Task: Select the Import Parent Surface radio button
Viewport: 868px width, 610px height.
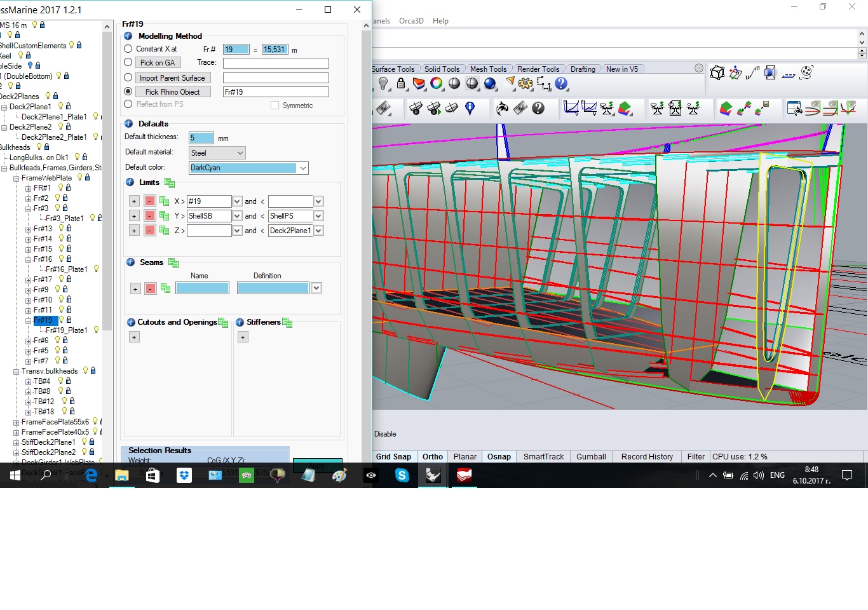Action: pyautogui.click(x=128, y=78)
